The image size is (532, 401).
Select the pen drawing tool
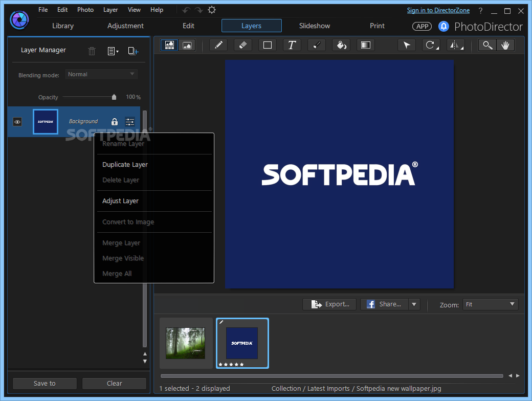coord(218,45)
